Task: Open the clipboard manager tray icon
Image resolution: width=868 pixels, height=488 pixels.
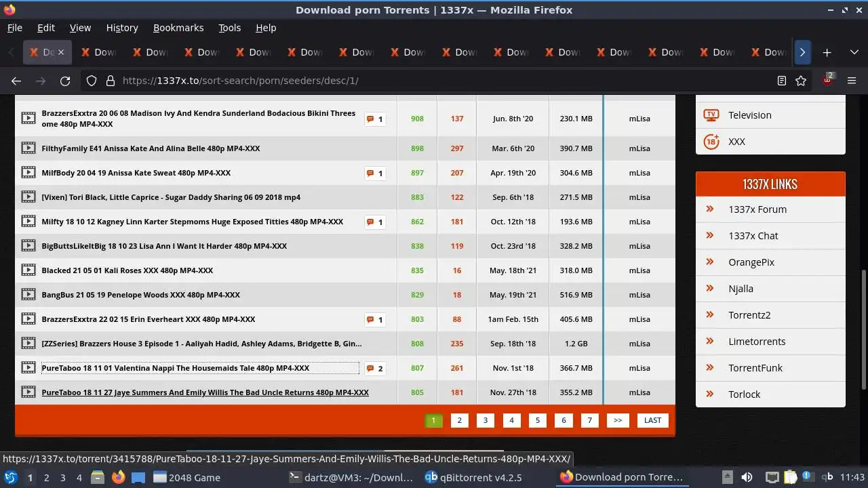Action: 791,477
